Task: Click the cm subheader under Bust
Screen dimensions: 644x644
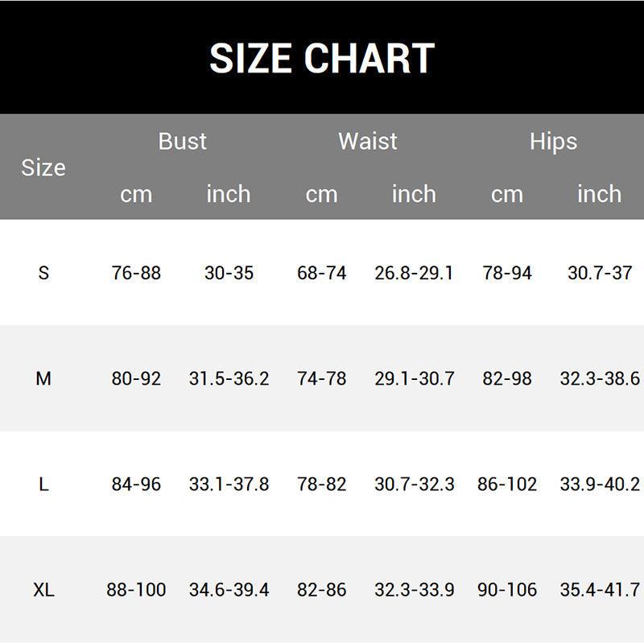Action: (136, 194)
